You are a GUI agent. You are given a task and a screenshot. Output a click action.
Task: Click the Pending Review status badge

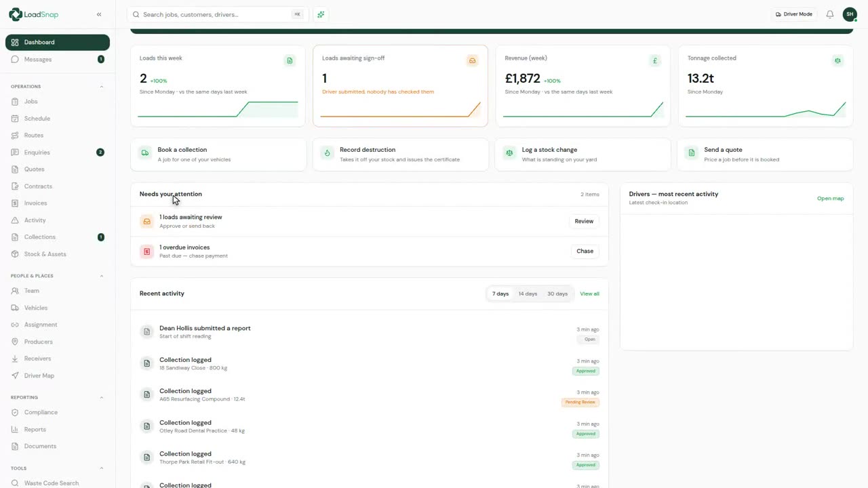580,402
